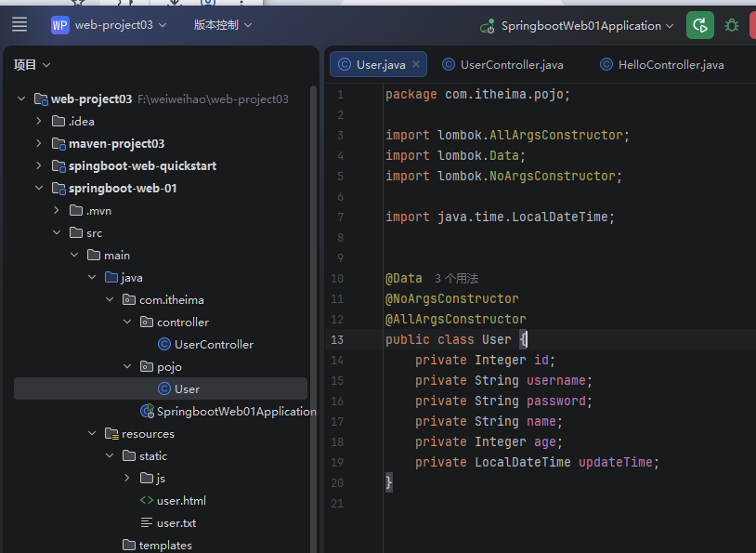The width and height of the screenshot is (756, 553).
Task: Collapse the pojo package
Action: click(127, 367)
